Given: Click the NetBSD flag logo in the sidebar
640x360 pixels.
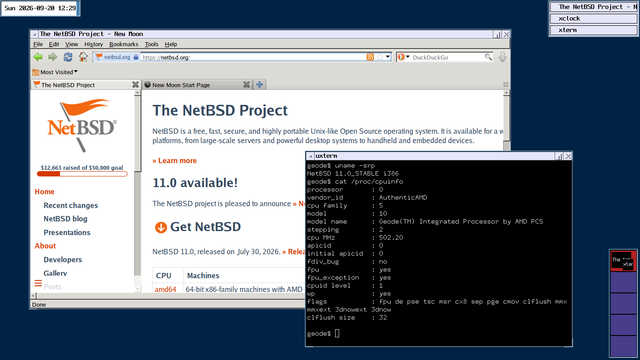Looking at the screenshot, I should (82, 125).
